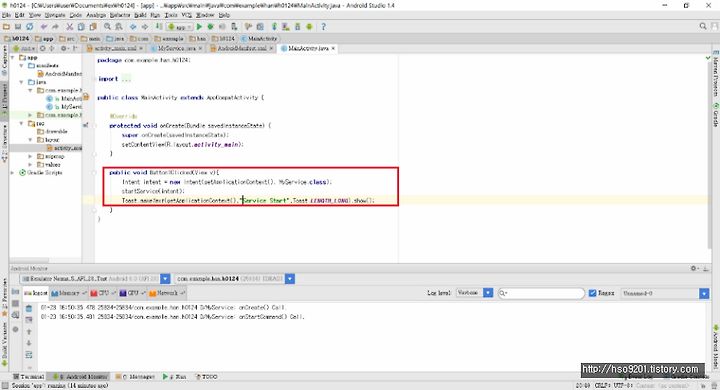The height and width of the screenshot is (390, 720).
Task: Click the Clear logcat trash icon
Action: click(x=29, y=308)
